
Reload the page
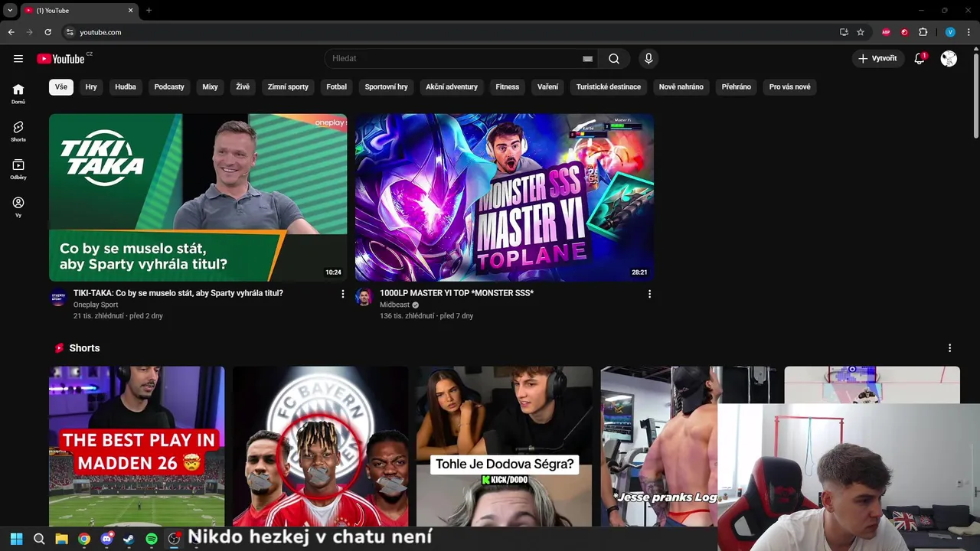(x=47, y=32)
